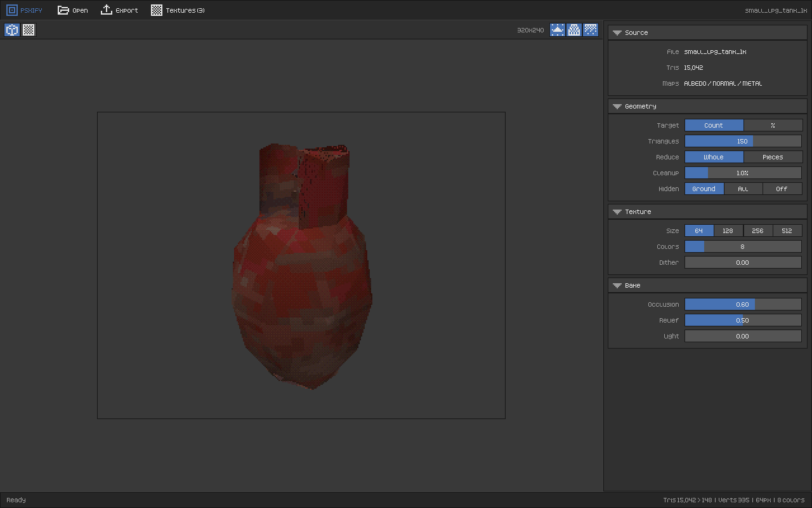
Task: Click the Export menu label
Action: [127, 11]
